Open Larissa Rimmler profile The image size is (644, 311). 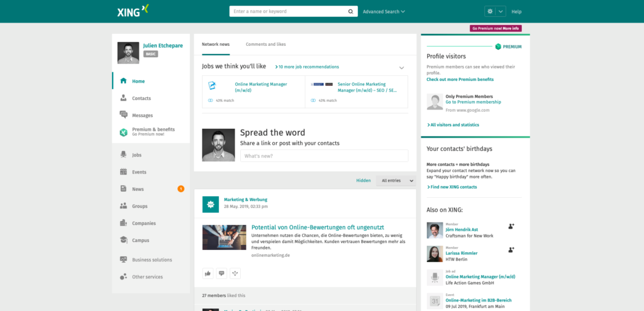(x=461, y=253)
